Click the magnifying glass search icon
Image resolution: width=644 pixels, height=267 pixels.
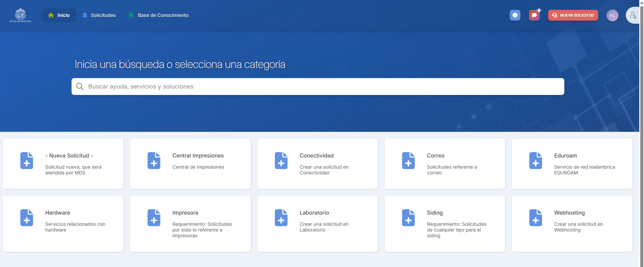pyautogui.click(x=80, y=87)
